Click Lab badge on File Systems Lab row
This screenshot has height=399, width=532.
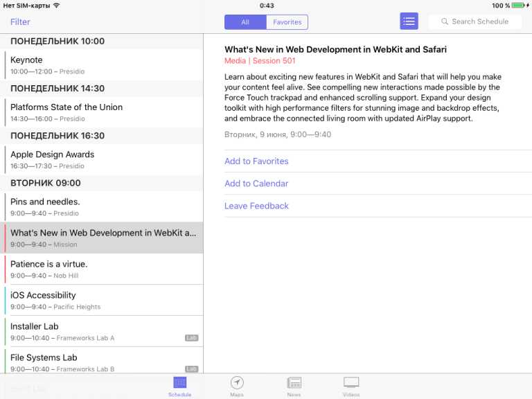[192, 369]
